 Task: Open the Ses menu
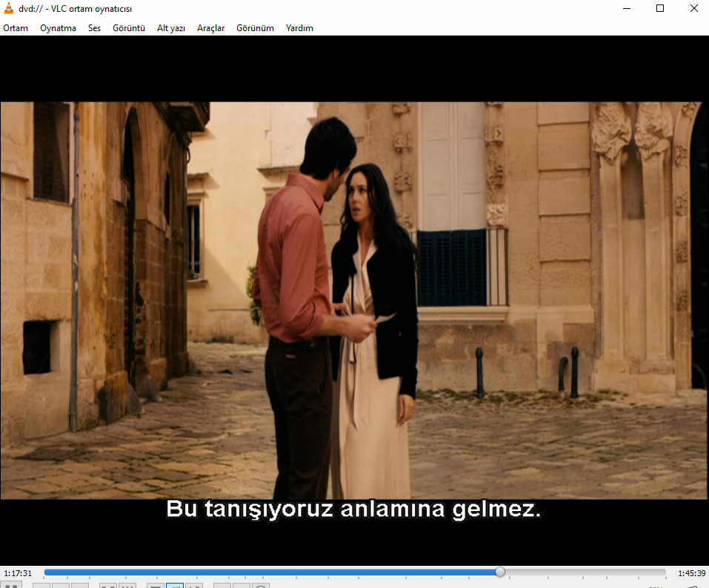coord(94,28)
